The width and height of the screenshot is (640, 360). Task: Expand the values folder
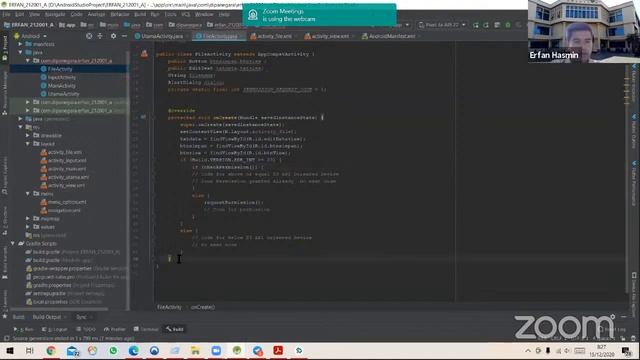point(28,227)
